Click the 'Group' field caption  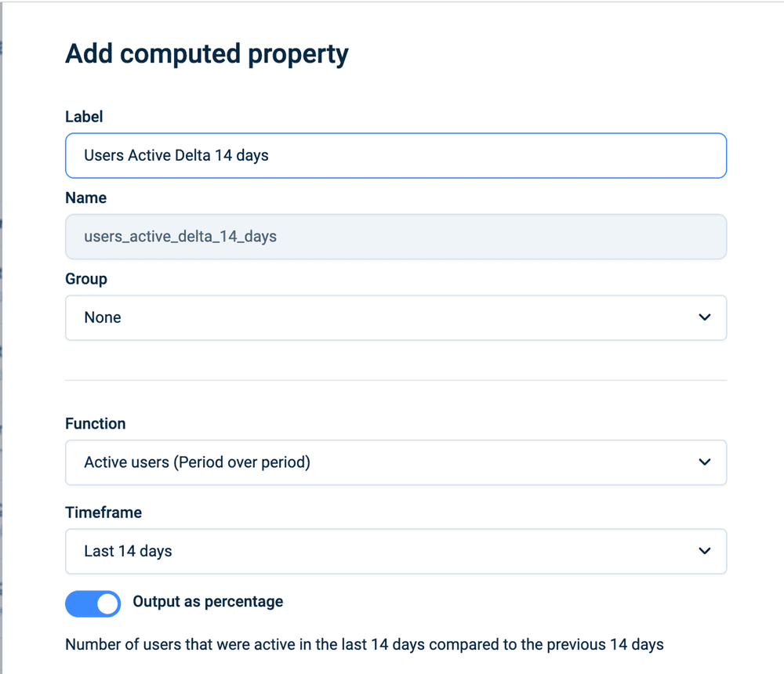pyautogui.click(x=86, y=279)
